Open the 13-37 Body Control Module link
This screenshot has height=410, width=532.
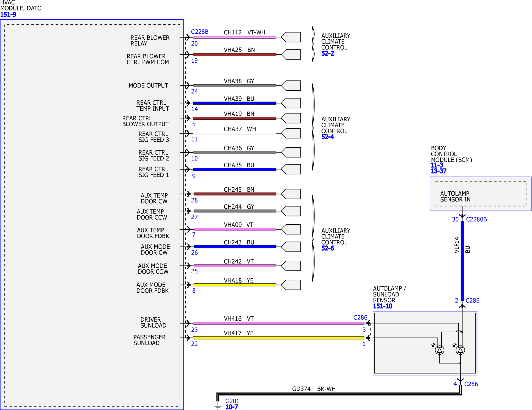(438, 171)
